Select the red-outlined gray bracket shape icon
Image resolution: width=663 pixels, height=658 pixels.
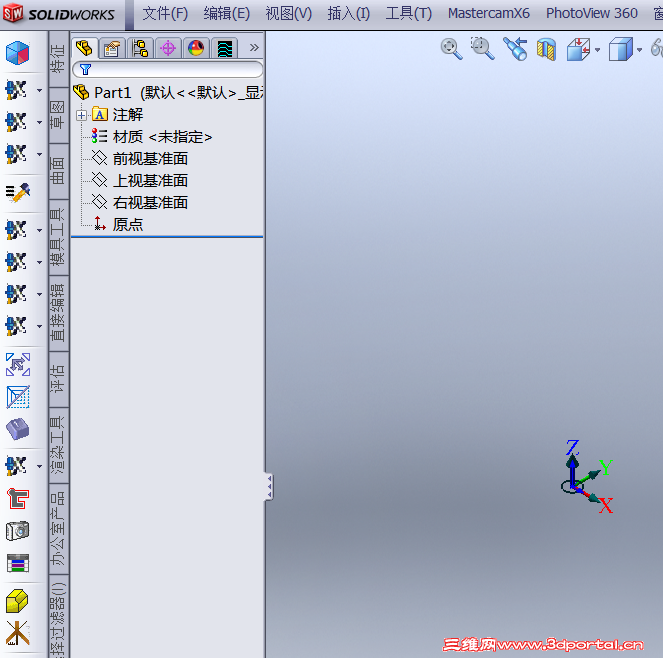click(x=18, y=498)
